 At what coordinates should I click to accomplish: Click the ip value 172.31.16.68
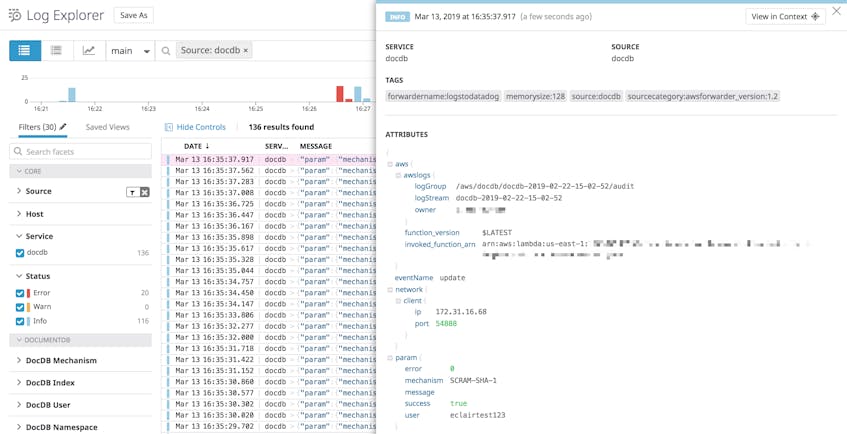pyautogui.click(x=461, y=312)
